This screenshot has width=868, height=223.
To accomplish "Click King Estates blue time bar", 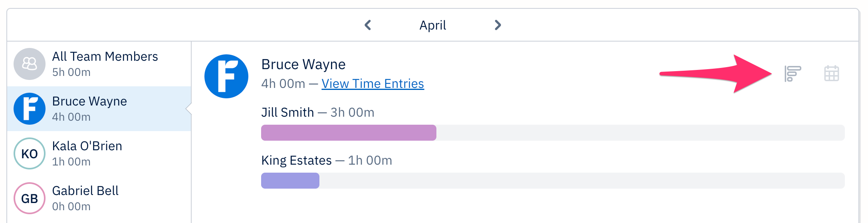I will pos(290,181).
